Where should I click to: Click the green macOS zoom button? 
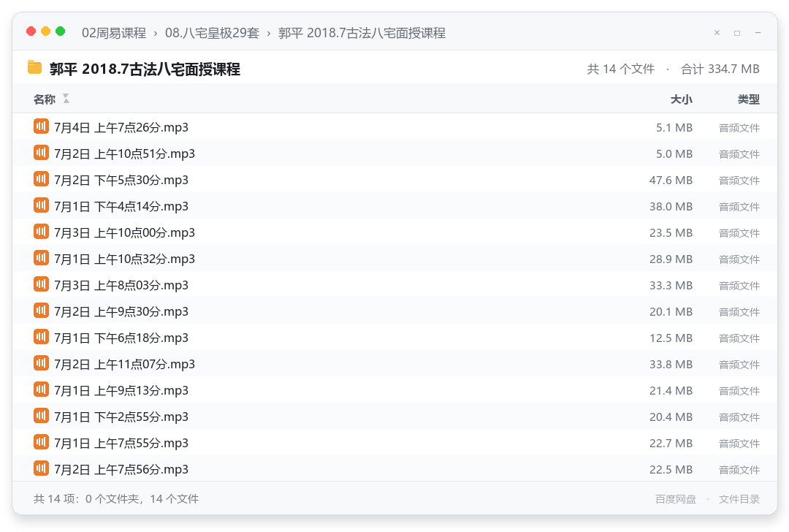pos(61,31)
